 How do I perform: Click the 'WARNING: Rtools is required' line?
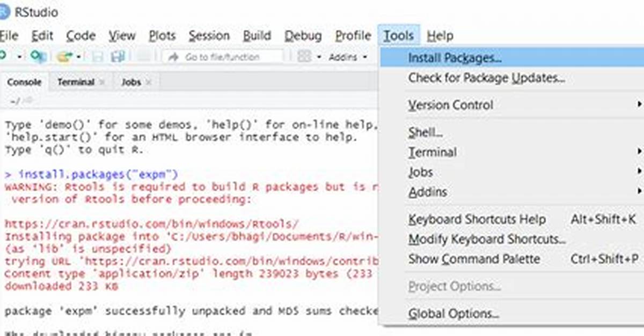point(191,187)
